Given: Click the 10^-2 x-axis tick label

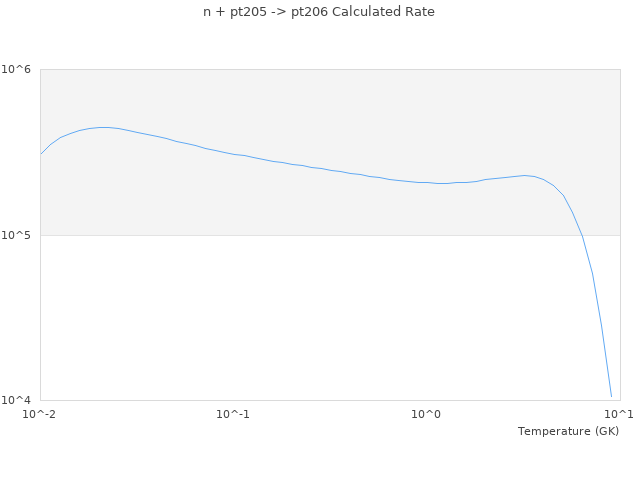Looking at the screenshot, I should (40, 414).
